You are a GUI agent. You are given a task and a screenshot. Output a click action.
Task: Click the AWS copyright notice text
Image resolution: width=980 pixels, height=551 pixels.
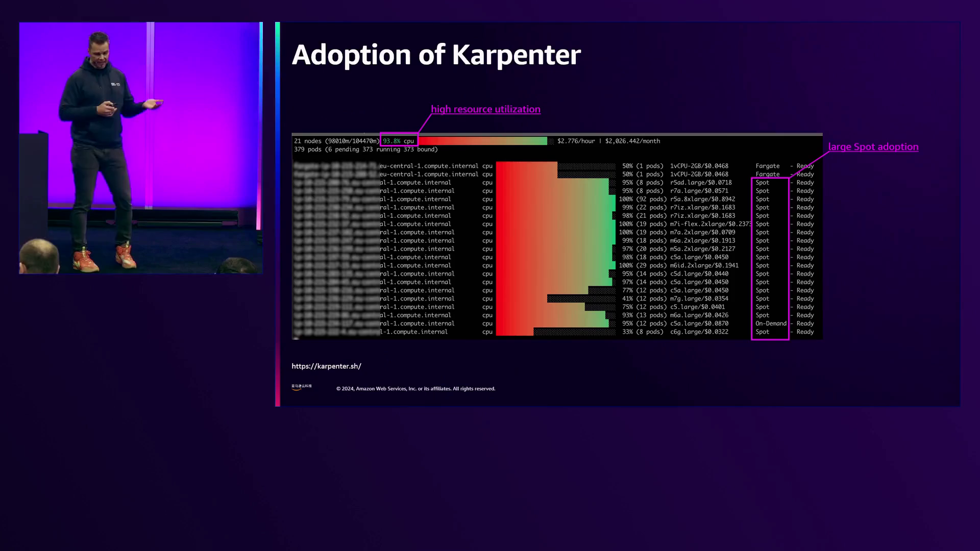(415, 389)
